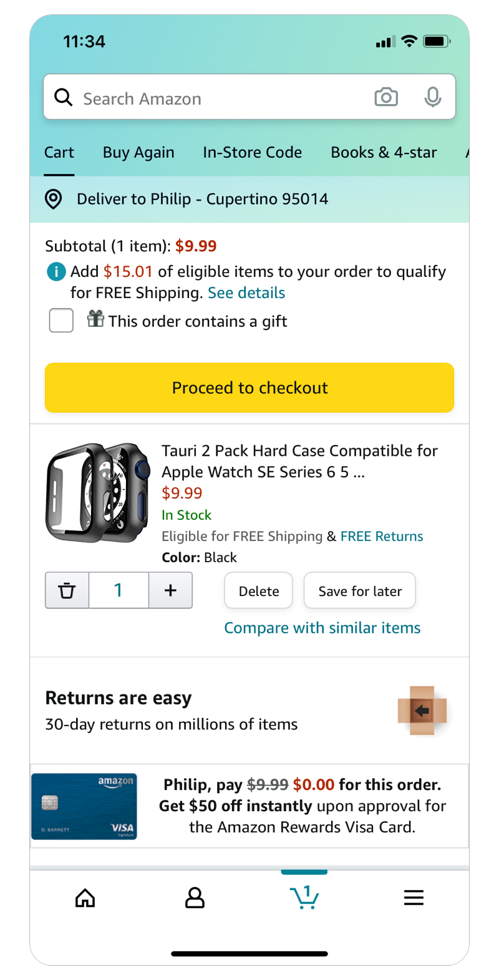
Task: Go to Home via bottom navigation
Action: point(85,898)
